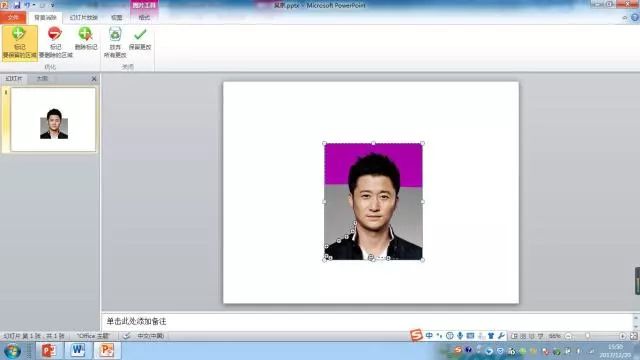Open Windows Start orb

[x=12, y=351]
